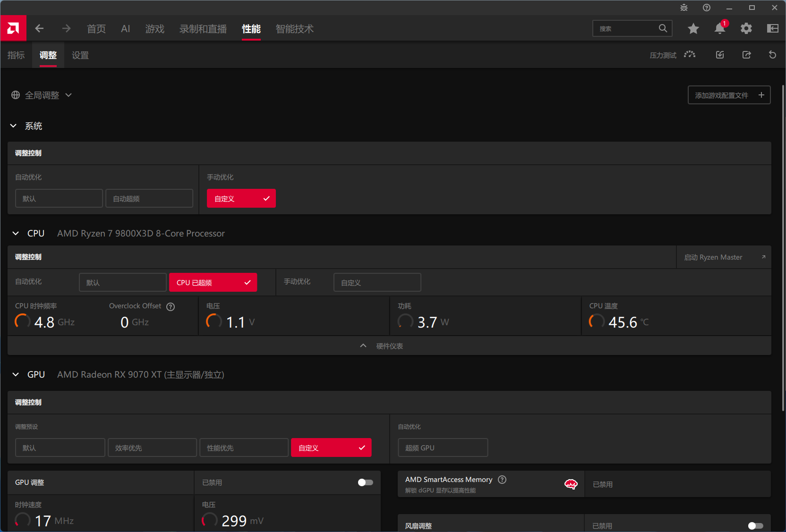Screen dimensions: 786x532
Task: Open the 录制和直播 tab
Action: 203,29
